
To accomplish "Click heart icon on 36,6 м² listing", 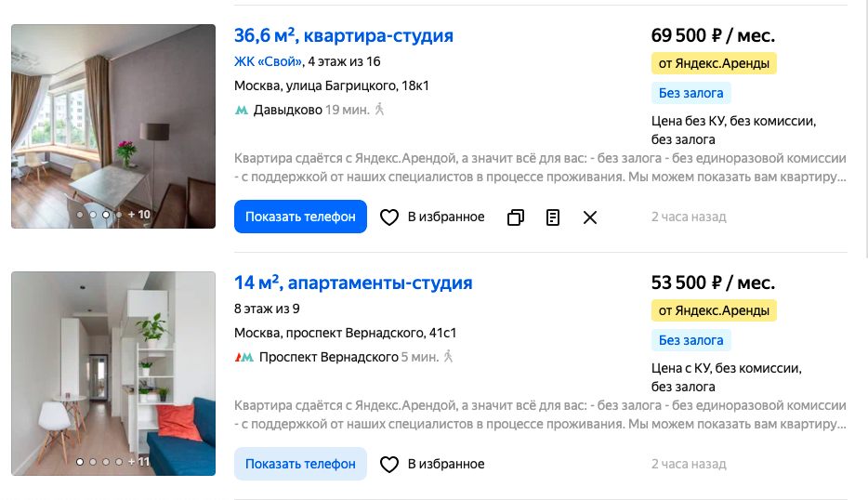I will pos(389,217).
